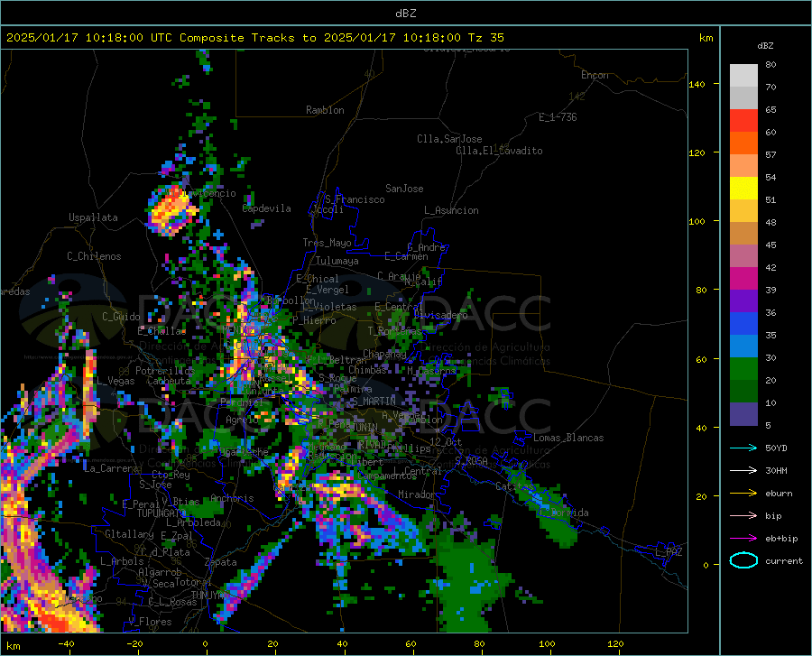Click the Tulumaya label
Image resolution: width=812 pixels, height=656 pixels.
pyautogui.click(x=337, y=261)
